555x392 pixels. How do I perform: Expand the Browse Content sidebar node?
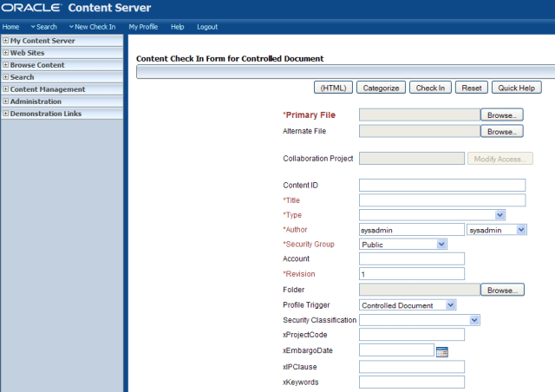(x=6, y=65)
